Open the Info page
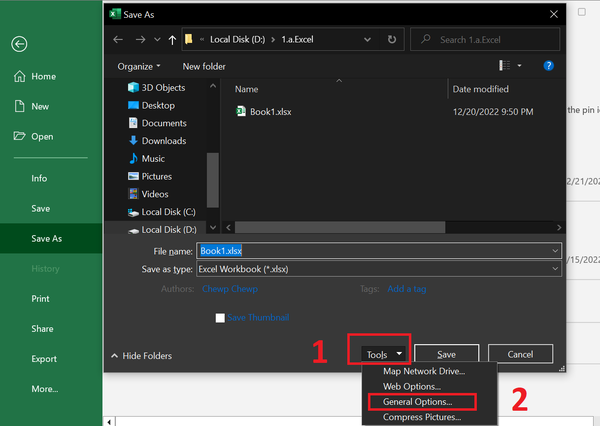Viewport: 600px width, 426px height. (x=39, y=178)
